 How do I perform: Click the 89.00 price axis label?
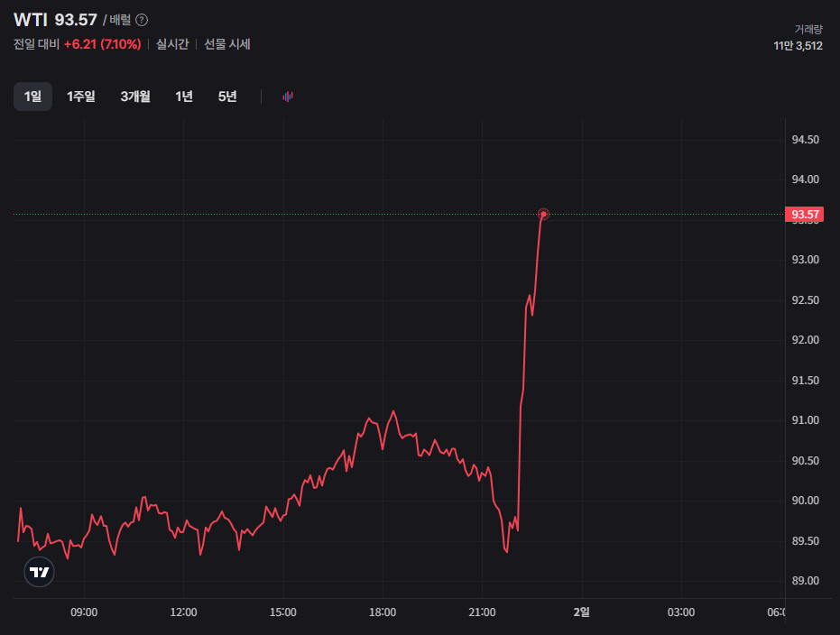[x=805, y=581]
